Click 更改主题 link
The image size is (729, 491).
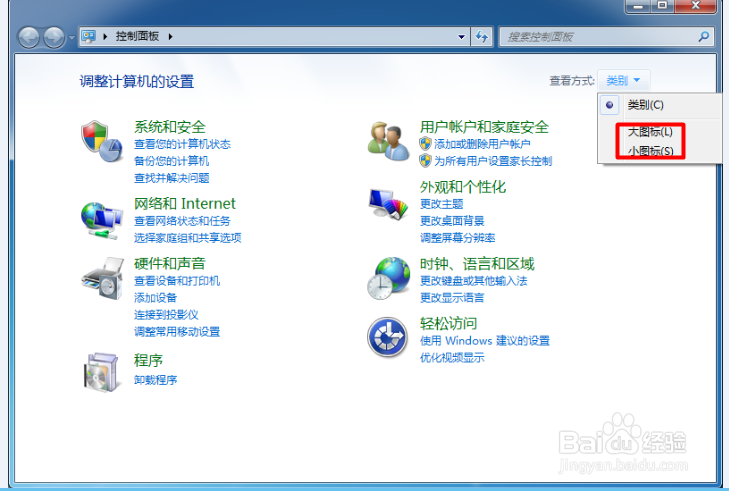click(442, 204)
